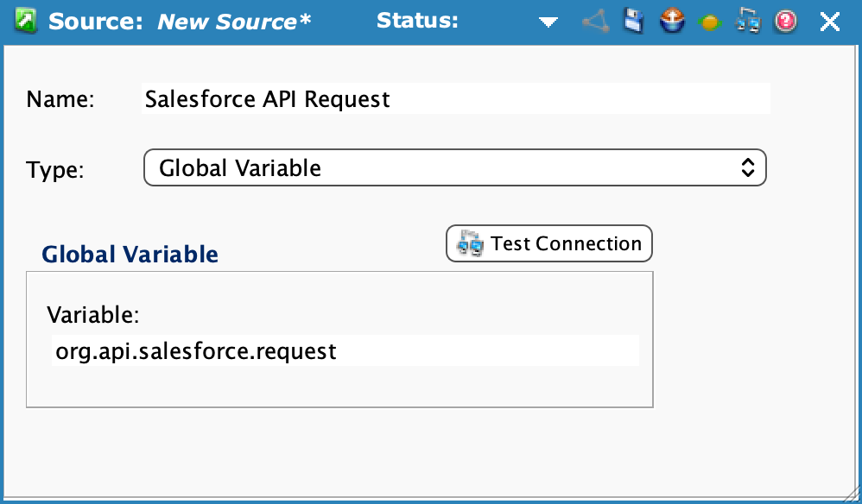Click the green Source icon in the title bar
The image size is (862, 504).
point(26,22)
